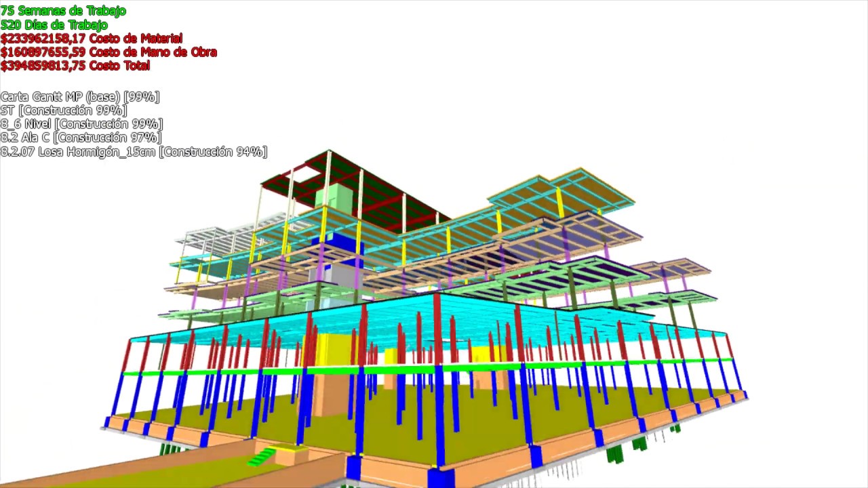Click the 'Costo de Material' amount line
This screenshot has height=488, width=868.
point(92,39)
